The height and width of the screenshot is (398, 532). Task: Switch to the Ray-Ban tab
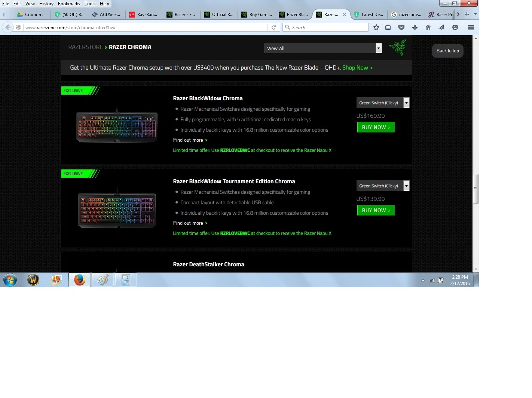tap(143, 15)
